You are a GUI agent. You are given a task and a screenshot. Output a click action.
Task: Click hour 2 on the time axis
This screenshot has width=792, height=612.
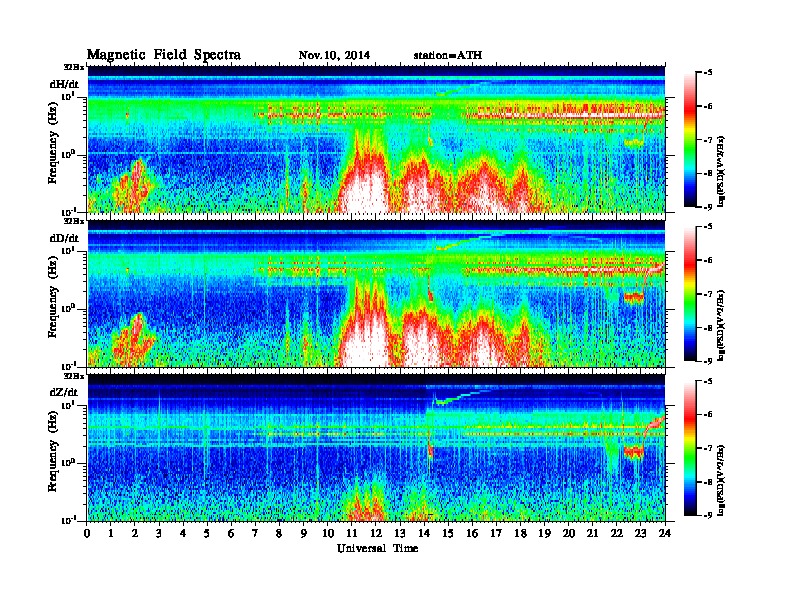click(135, 533)
